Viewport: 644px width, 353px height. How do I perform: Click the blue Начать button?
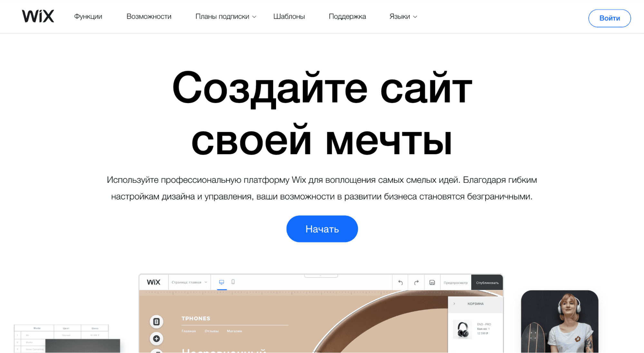(x=322, y=229)
